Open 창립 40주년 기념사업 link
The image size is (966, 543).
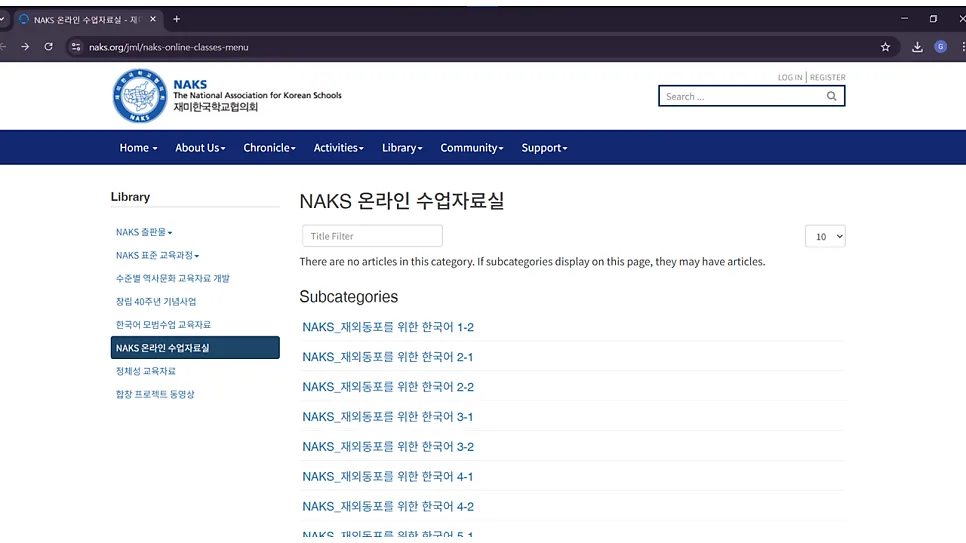(156, 301)
